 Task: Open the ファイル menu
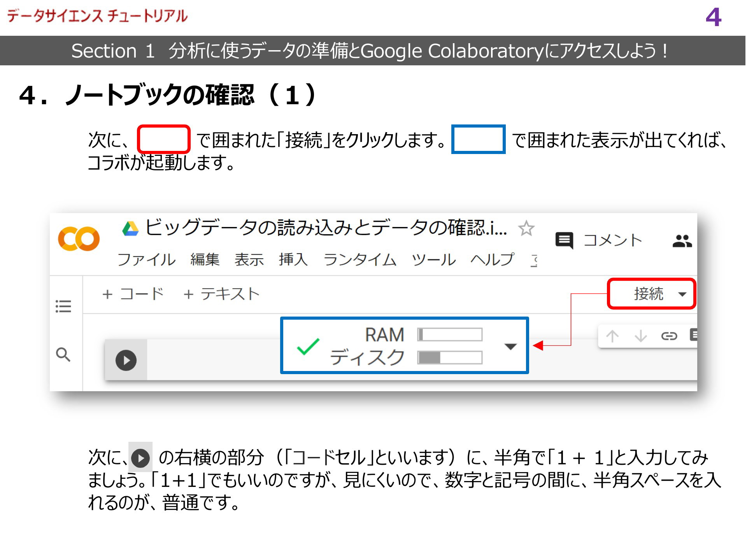coord(147,259)
